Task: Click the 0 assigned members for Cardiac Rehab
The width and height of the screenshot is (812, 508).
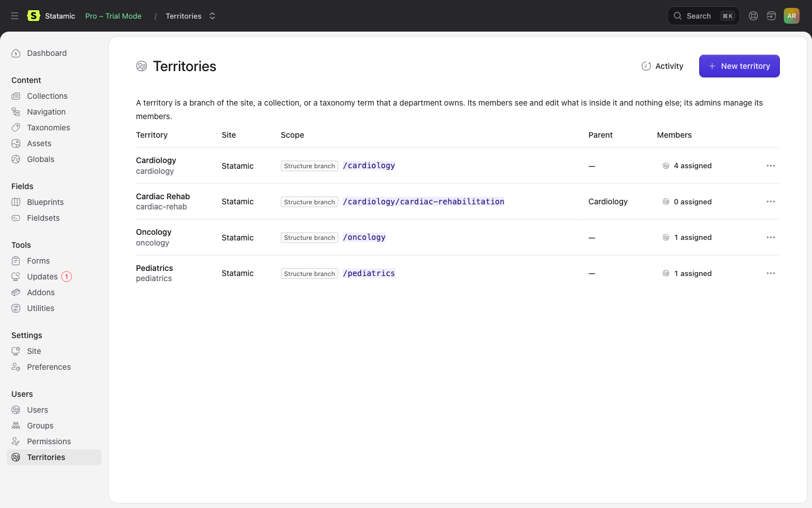Action: click(x=687, y=202)
